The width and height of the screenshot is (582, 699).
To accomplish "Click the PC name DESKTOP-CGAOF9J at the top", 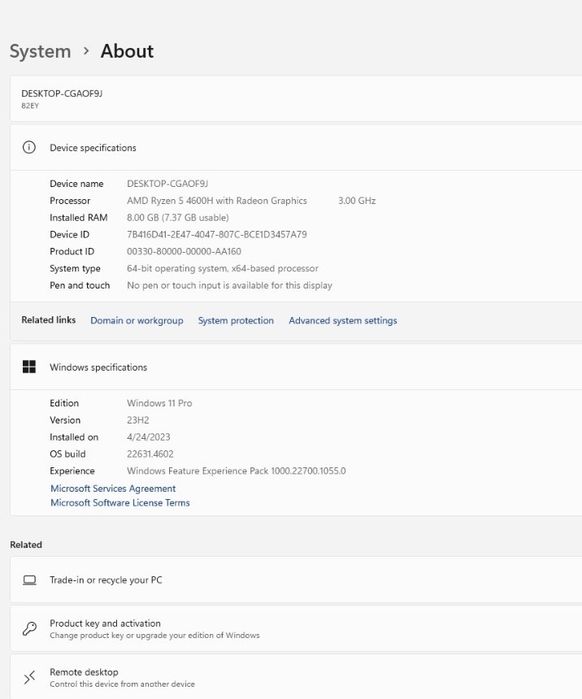I will point(62,94).
